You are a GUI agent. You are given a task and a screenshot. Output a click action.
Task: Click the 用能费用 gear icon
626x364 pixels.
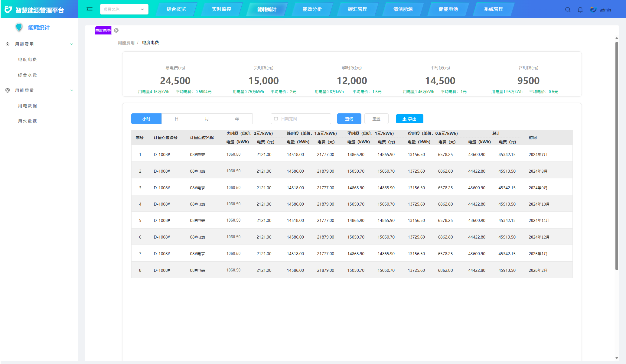[8, 44]
